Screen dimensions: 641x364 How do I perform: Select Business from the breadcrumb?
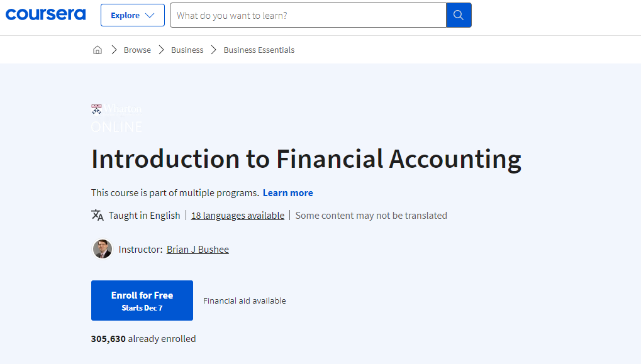[x=187, y=50]
